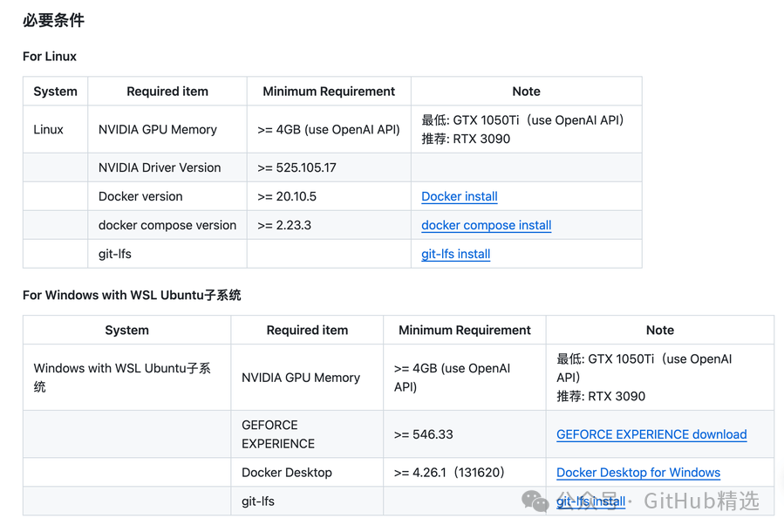Screen dimensions: 784x532
Task: Open git-lfs install link in Windows table
Action: pyautogui.click(x=590, y=501)
